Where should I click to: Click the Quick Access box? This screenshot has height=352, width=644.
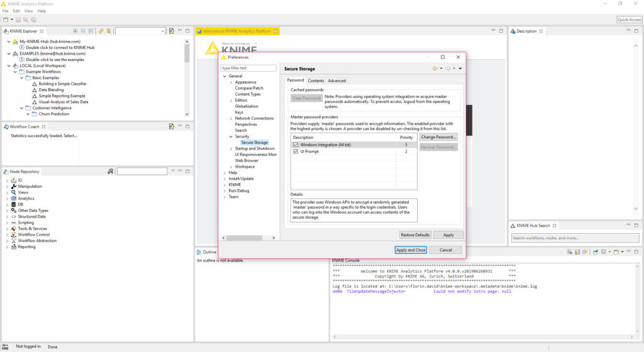[629, 19]
